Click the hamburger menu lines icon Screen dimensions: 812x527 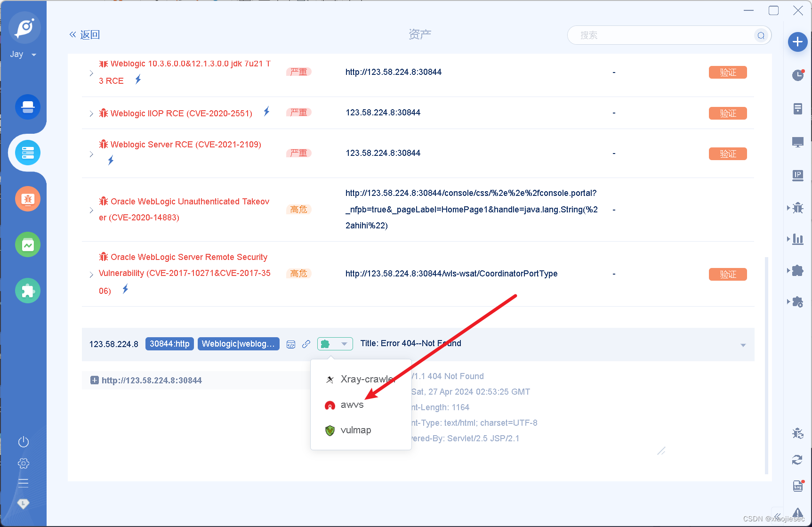[x=24, y=483]
